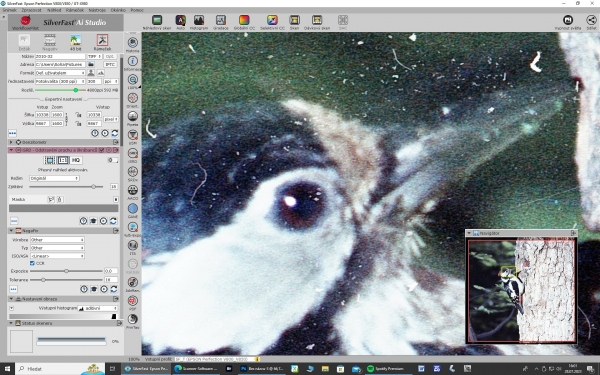Open the Nástroje menu

pos(97,10)
